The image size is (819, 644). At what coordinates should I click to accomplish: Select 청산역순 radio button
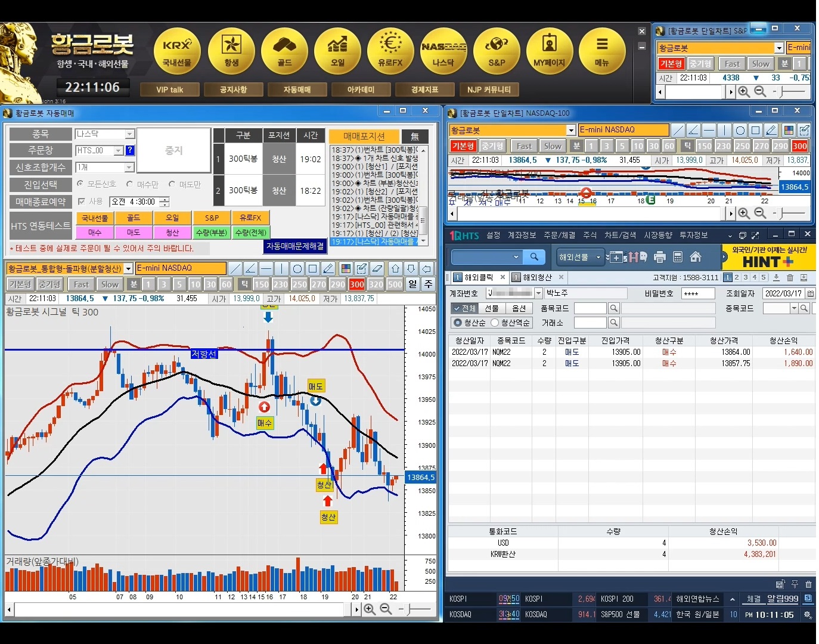[x=495, y=323]
